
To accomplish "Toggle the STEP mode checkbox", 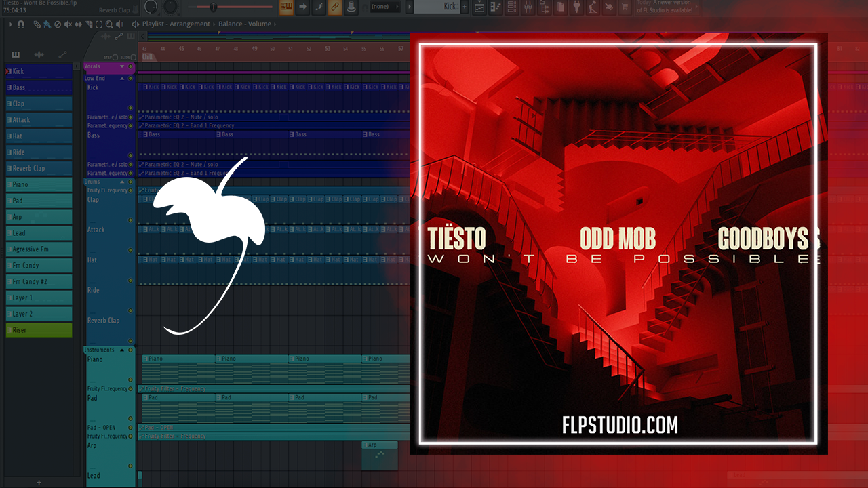I will (x=115, y=58).
